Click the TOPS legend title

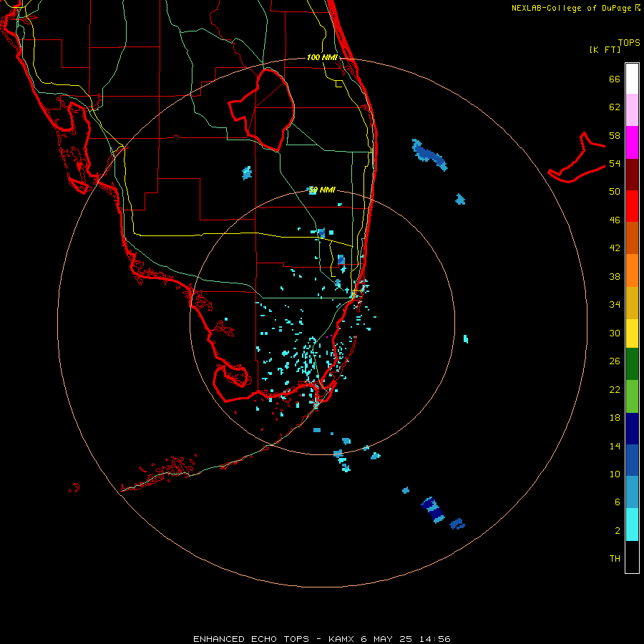pyautogui.click(x=629, y=43)
